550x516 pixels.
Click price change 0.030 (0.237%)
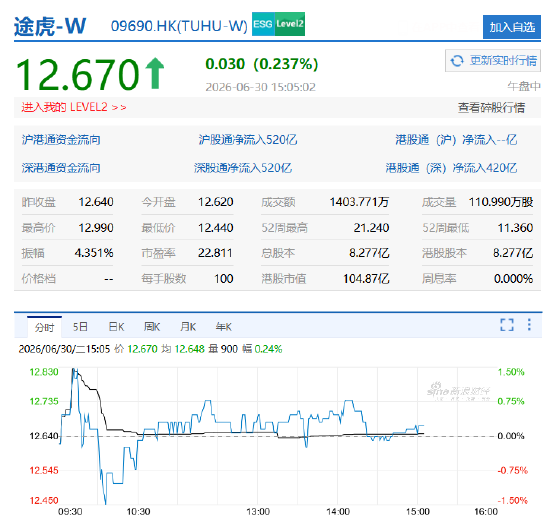coord(262,64)
